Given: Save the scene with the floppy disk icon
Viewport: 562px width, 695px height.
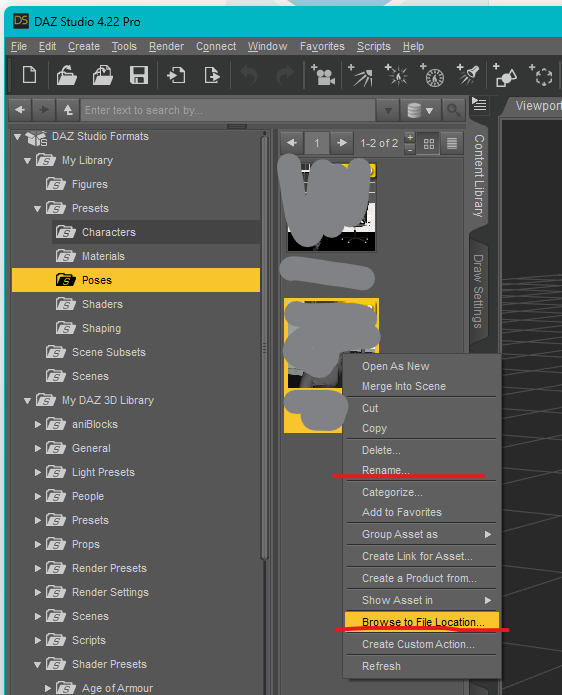Looking at the screenshot, I should [x=139, y=74].
